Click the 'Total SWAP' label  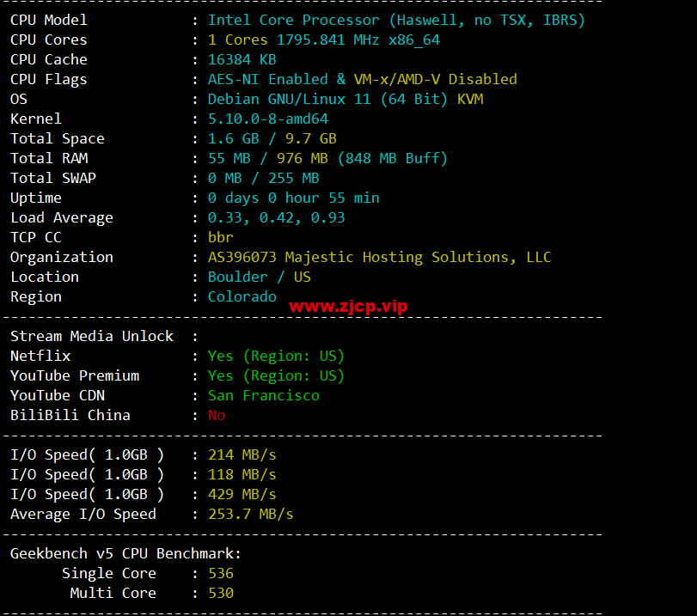(x=53, y=178)
